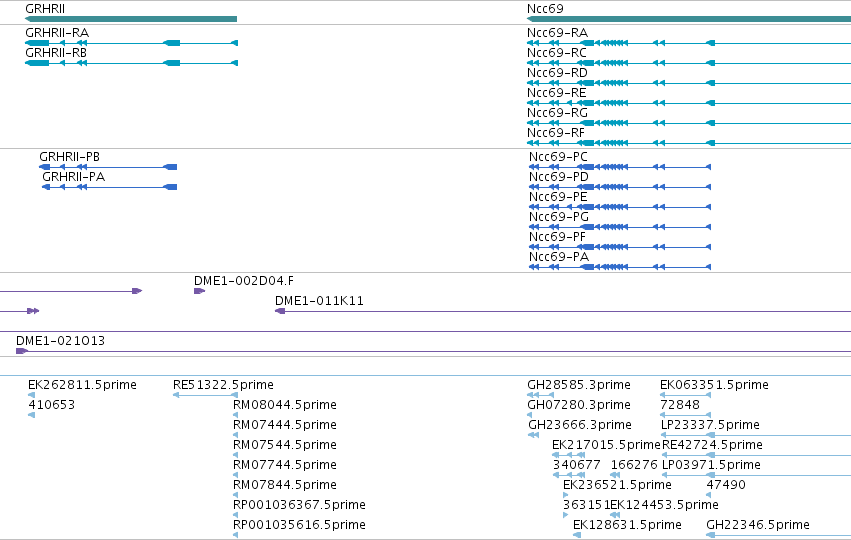Viewport: 851px width, 540px height.
Task: Select the Ncc69-PC protein label
Action: (x=558, y=157)
